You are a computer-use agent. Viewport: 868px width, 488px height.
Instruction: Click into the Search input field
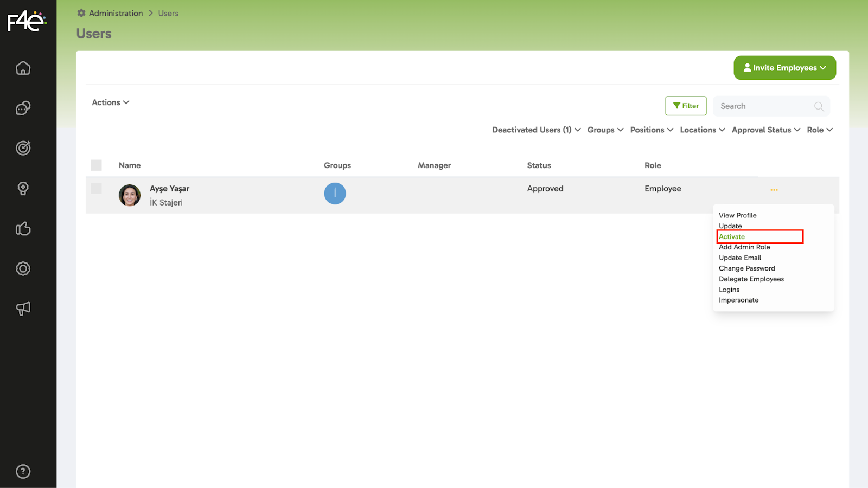click(x=765, y=106)
